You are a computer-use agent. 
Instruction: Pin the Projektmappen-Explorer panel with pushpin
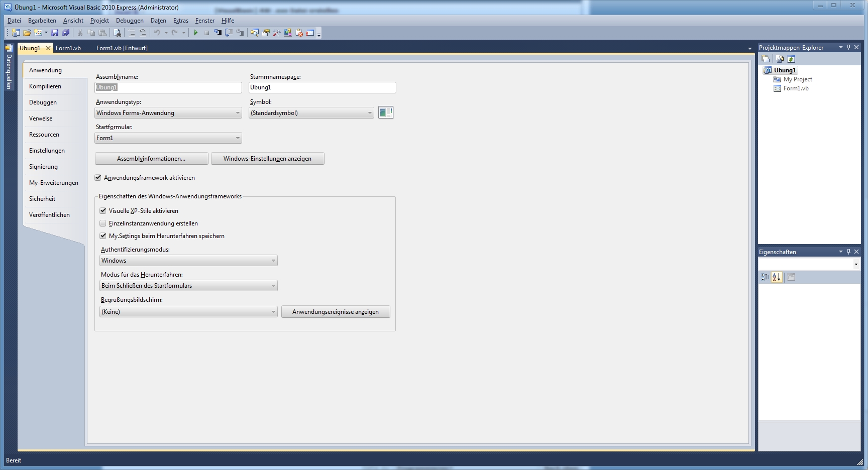[x=849, y=47]
